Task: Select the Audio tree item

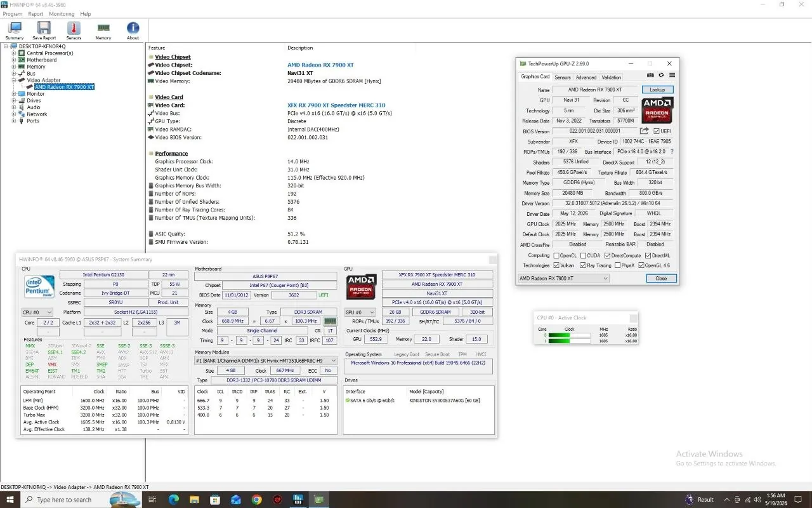Action: [x=34, y=107]
